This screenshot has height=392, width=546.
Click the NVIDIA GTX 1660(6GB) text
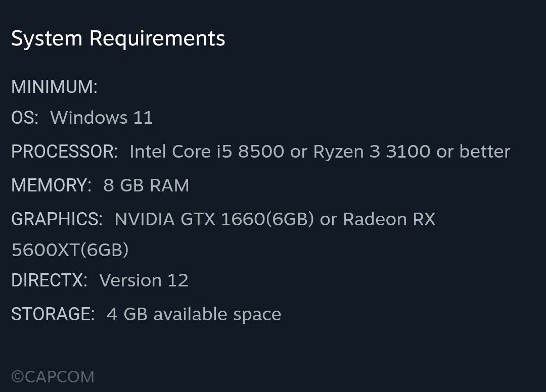[214, 219]
